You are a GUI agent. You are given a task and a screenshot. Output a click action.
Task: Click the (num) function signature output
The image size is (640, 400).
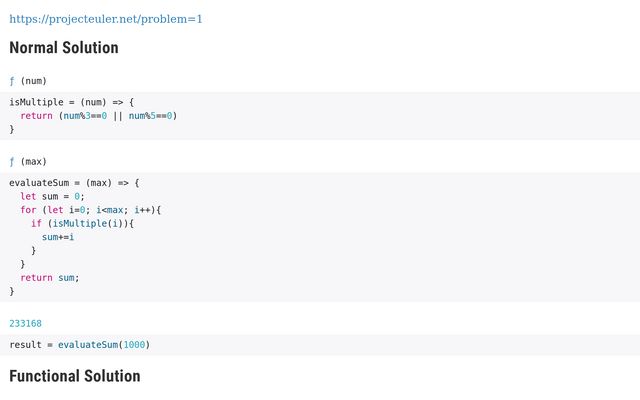(x=33, y=81)
